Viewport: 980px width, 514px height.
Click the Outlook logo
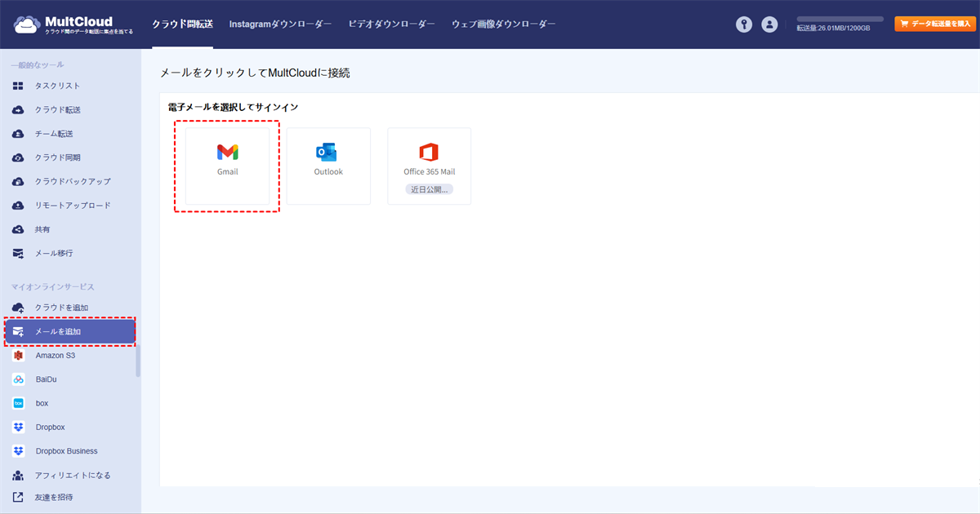327,153
